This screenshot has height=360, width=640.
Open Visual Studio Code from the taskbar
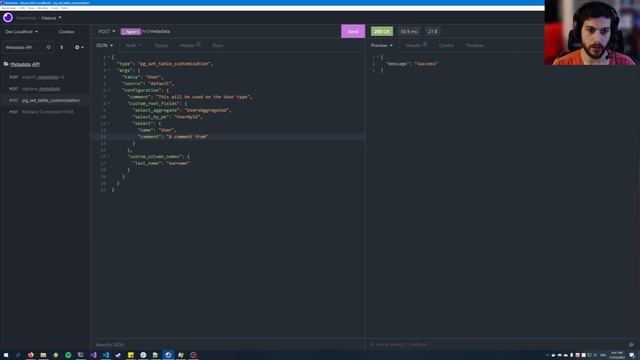pyautogui.click(x=106, y=355)
